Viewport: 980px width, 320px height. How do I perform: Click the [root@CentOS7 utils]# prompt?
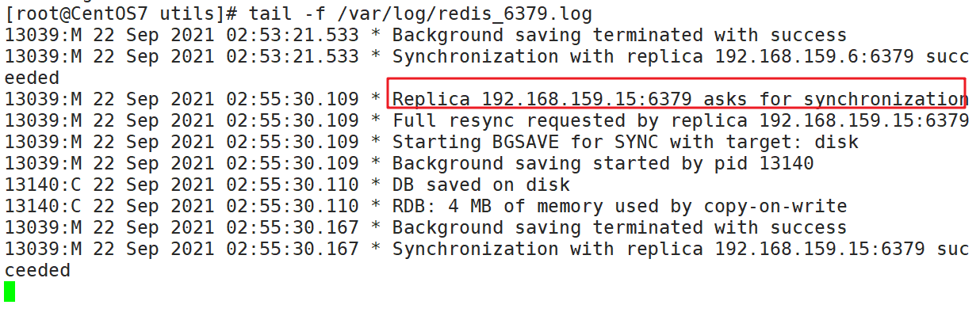[x=121, y=14]
